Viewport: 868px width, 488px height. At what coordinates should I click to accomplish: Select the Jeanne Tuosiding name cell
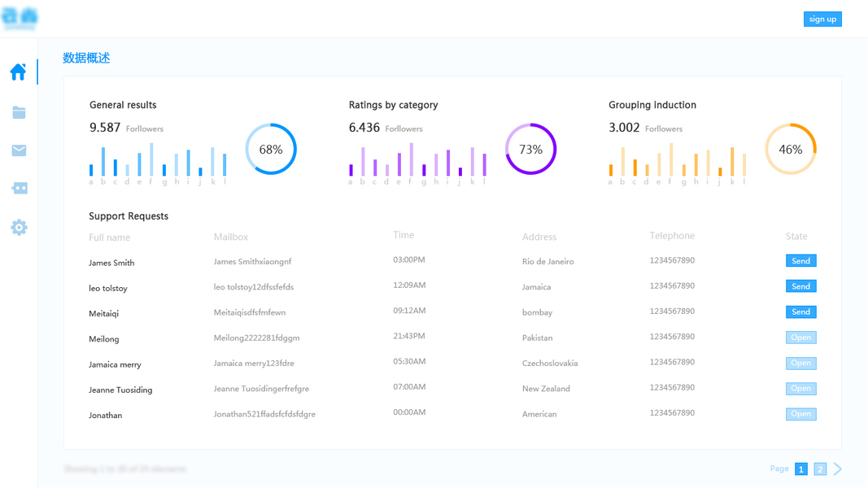pyautogui.click(x=120, y=390)
